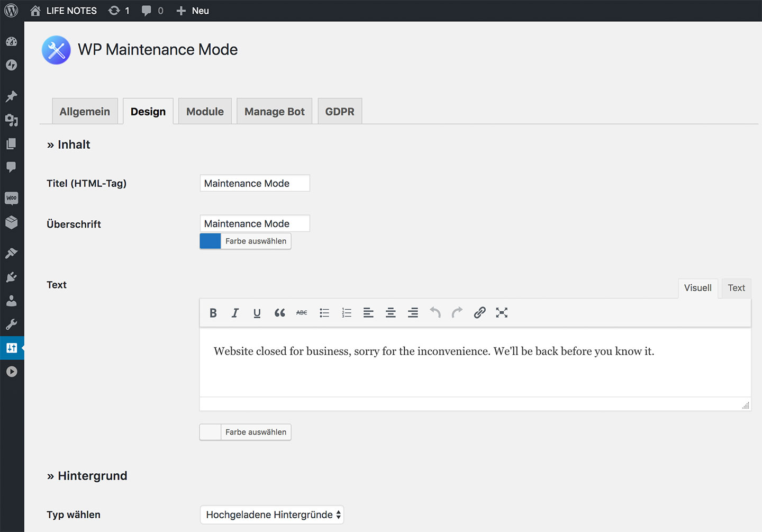762x532 pixels.
Task: Switch to the Allgemein tab
Action: click(85, 111)
